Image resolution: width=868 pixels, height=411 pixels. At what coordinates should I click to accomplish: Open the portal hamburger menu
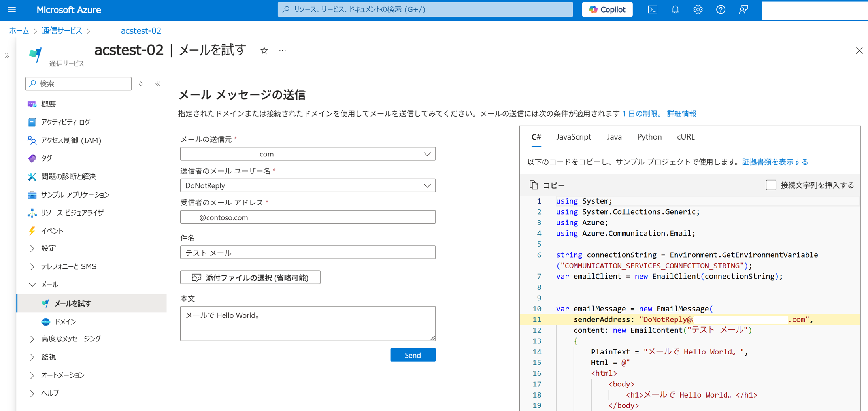pyautogui.click(x=12, y=9)
